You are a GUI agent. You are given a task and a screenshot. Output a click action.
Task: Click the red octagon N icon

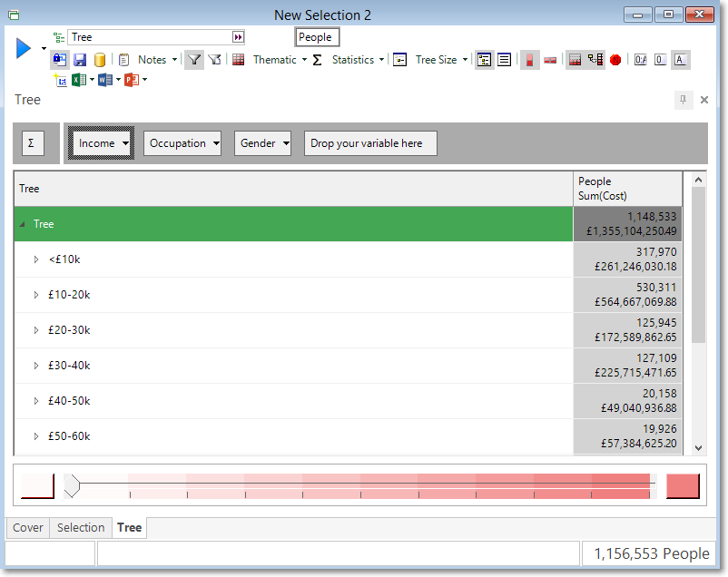(x=615, y=60)
